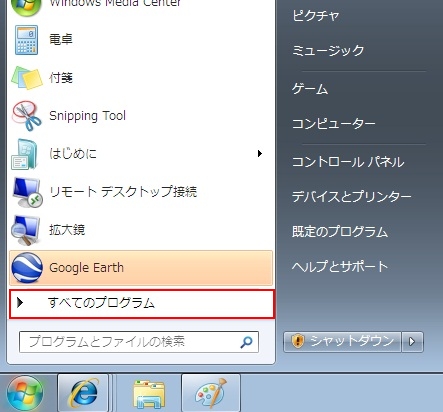Open ヘルプとサポート link
The width and height of the screenshot is (443, 412).
340,266
